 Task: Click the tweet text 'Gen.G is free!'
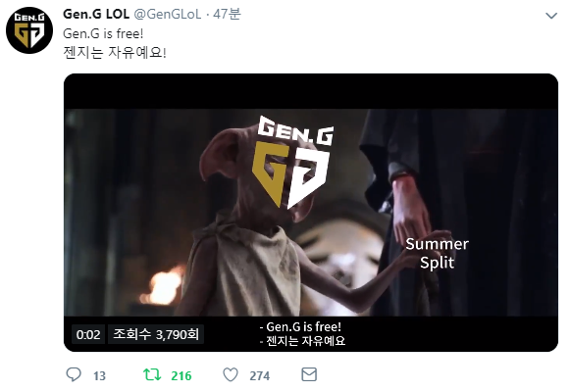pos(103,33)
